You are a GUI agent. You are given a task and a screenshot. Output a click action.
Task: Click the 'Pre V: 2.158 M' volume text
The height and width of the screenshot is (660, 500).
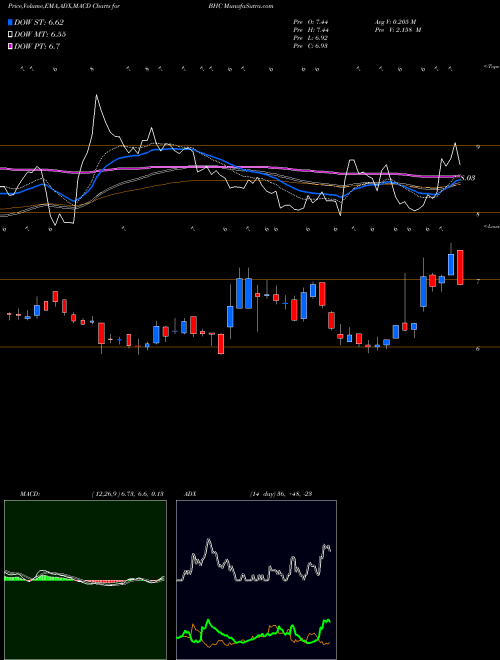point(397,30)
